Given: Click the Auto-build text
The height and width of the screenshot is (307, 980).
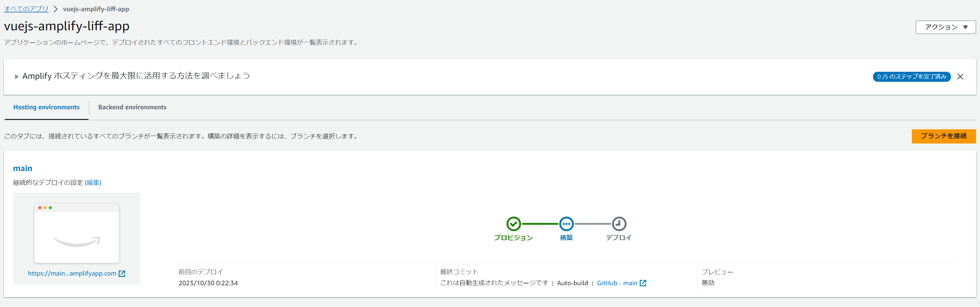Looking at the screenshot, I should coord(572,283).
